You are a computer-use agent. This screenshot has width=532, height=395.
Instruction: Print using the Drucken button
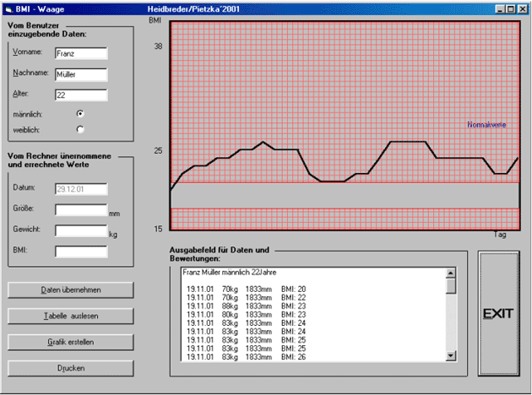(x=70, y=368)
